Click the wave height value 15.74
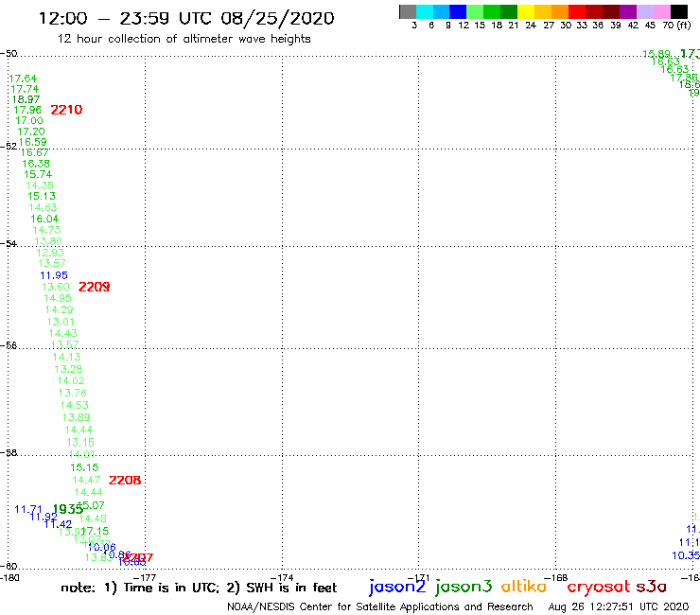This screenshot has width=700, height=615. click(x=38, y=174)
